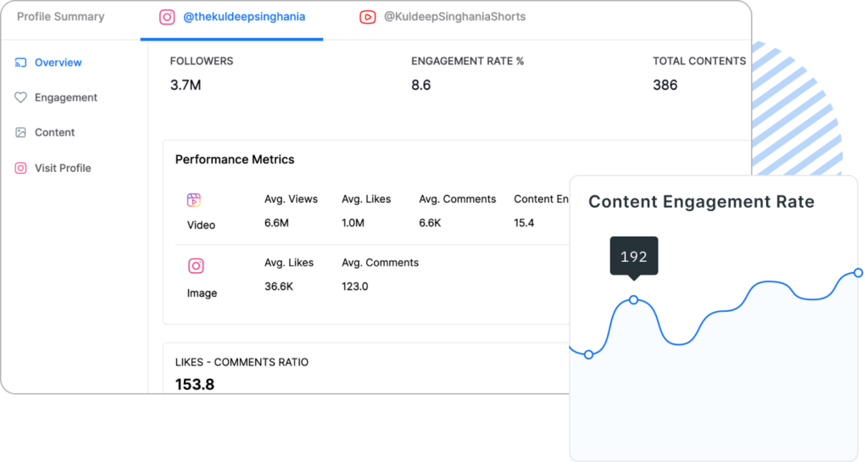
Task: Select the 153.8 ratio value
Action: pyautogui.click(x=194, y=385)
